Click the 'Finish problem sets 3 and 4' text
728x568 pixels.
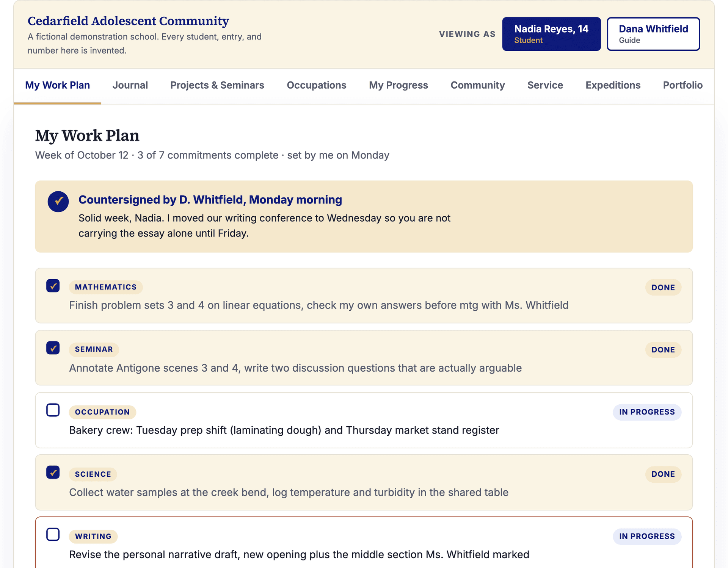tap(318, 305)
